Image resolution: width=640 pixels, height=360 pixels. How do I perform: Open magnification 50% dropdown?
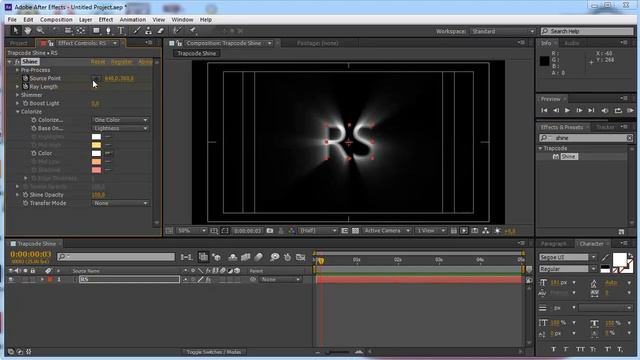191,231
